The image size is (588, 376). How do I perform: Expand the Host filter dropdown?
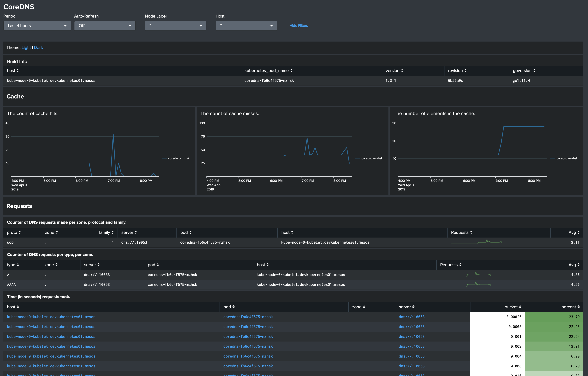click(x=246, y=26)
